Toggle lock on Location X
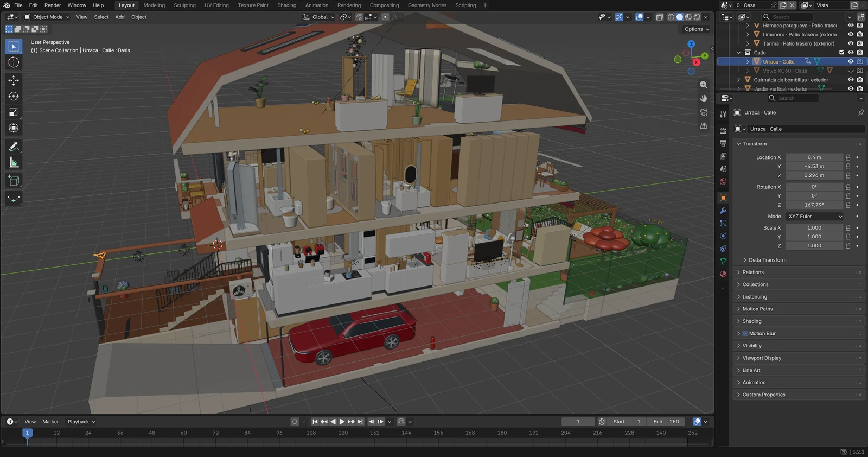 [x=848, y=157]
